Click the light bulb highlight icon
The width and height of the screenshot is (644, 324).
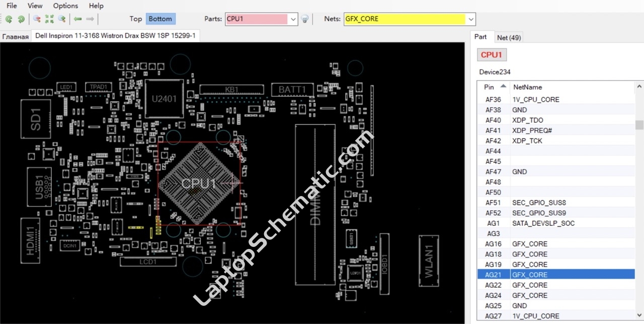click(x=304, y=19)
